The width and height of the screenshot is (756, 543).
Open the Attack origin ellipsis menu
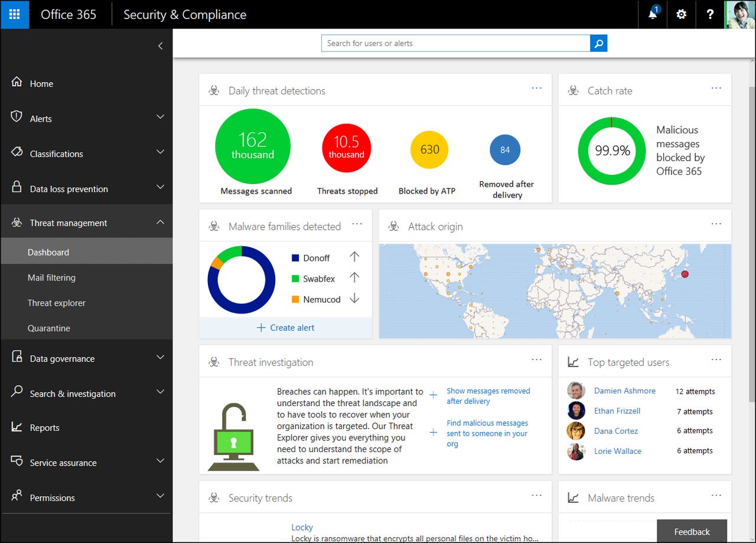[x=716, y=223]
